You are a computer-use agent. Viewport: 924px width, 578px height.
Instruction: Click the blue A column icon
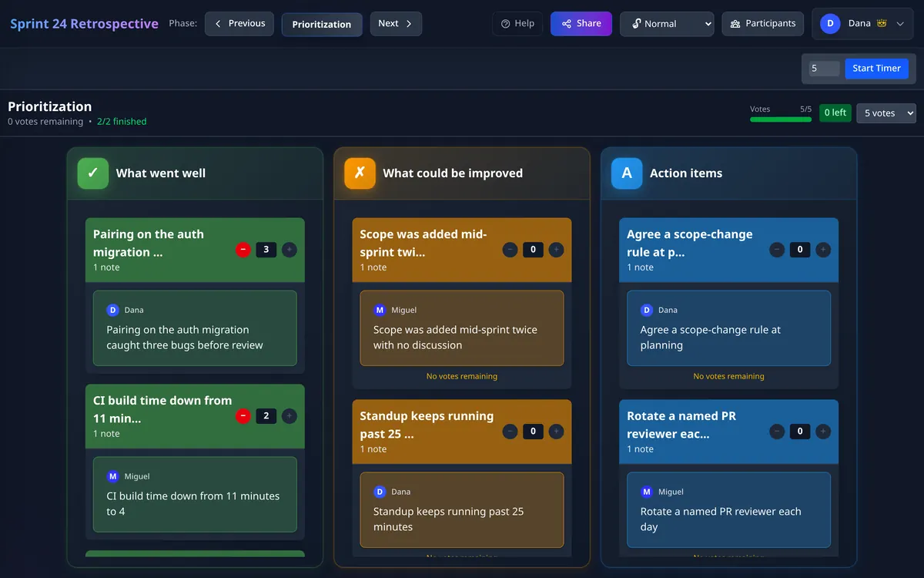tap(627, 173)
